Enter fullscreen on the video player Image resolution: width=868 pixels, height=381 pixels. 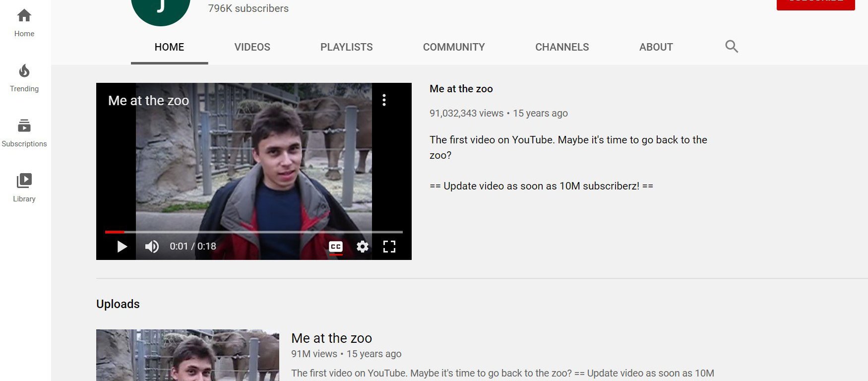[x=389, y=247]
